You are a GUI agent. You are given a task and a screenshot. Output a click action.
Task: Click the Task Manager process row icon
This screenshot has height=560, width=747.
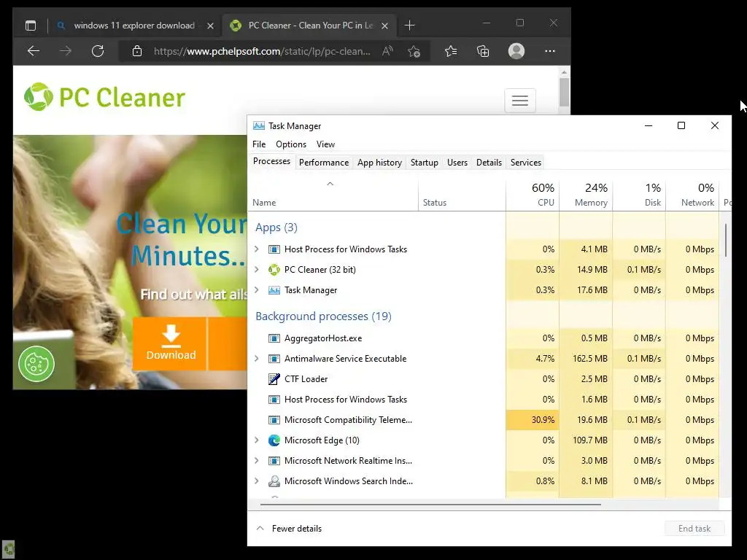(274, 290)
